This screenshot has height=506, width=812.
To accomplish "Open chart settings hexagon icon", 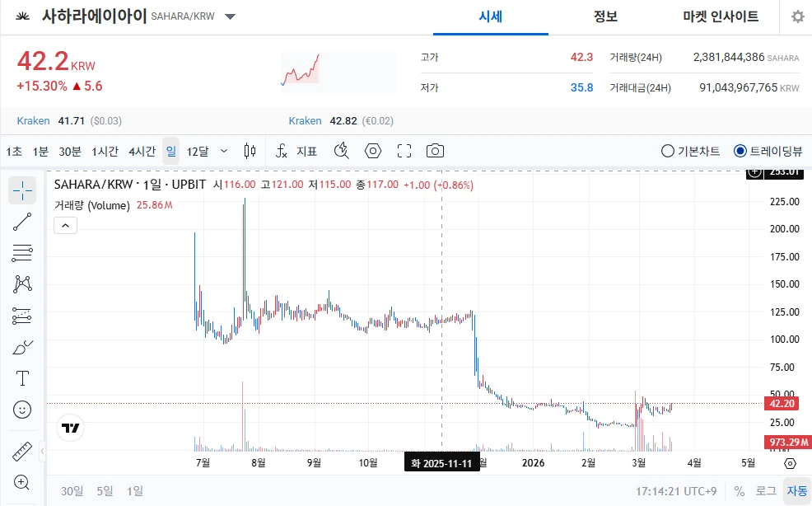I will (x=373, y=151).
